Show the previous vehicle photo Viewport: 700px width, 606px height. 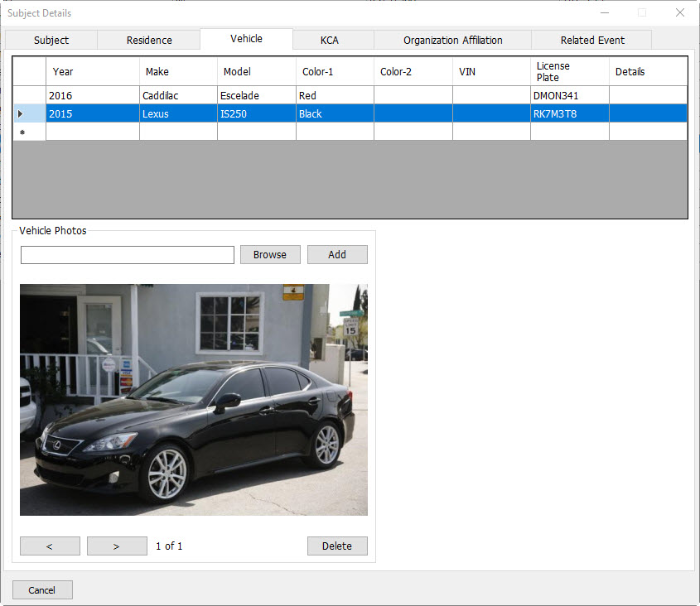coord(50,546)
